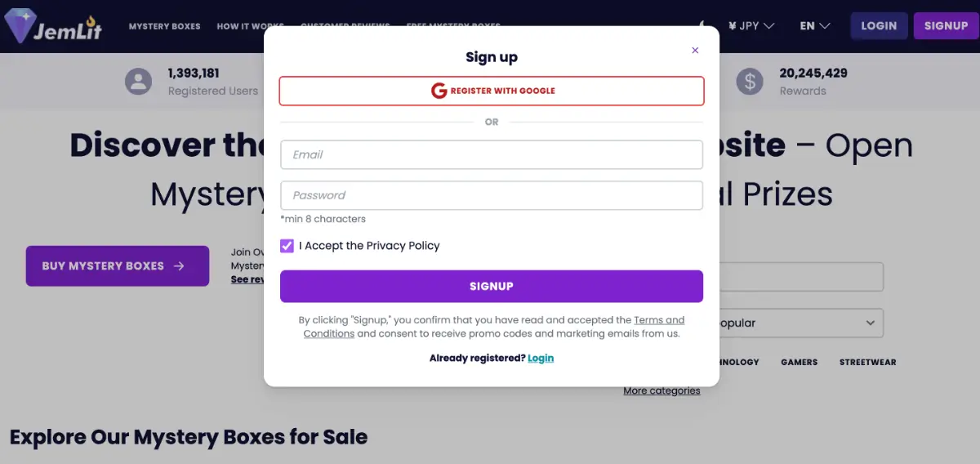980x464 pixels.
Task: Focus the Password input field
Action: pyautogui.click(x=492, y=195)
